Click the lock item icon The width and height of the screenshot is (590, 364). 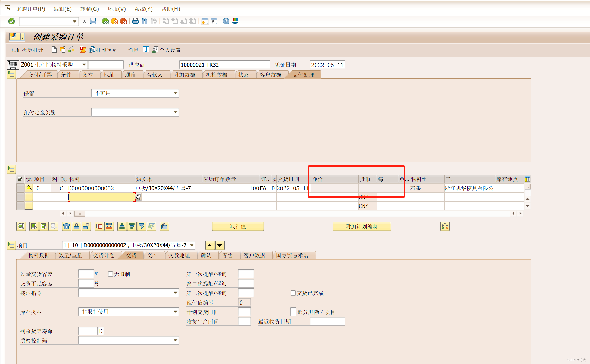77,226
